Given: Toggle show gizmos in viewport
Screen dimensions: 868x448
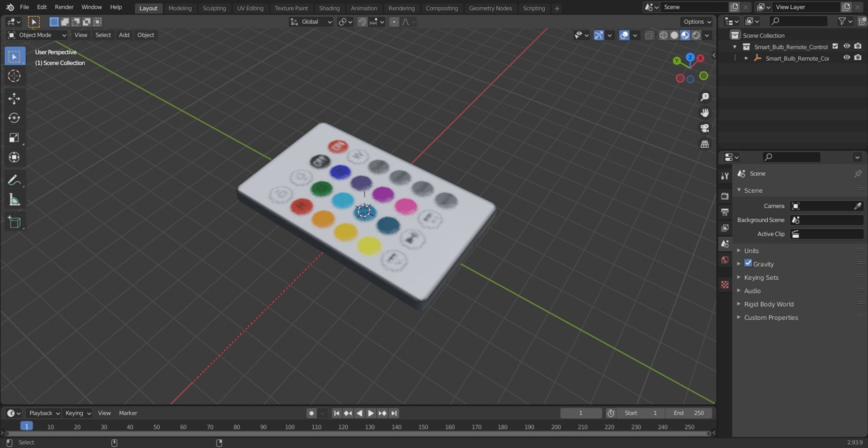Looking at the screenshot, I should click(x=599, y=35).
